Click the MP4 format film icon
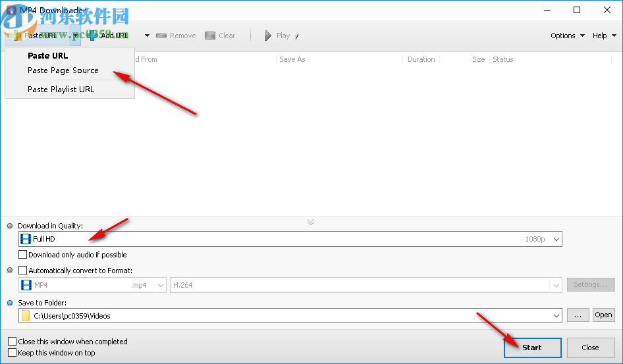Screen dimensions: 623x364 26,285
